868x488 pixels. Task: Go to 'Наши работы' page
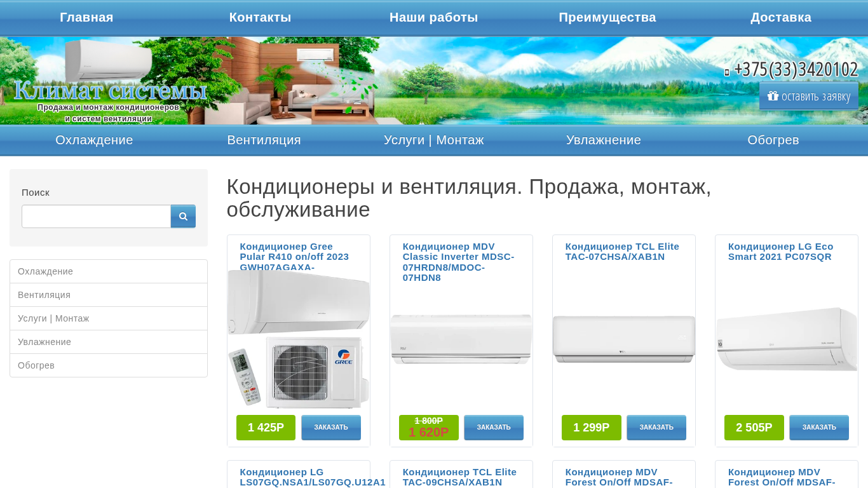433,18
